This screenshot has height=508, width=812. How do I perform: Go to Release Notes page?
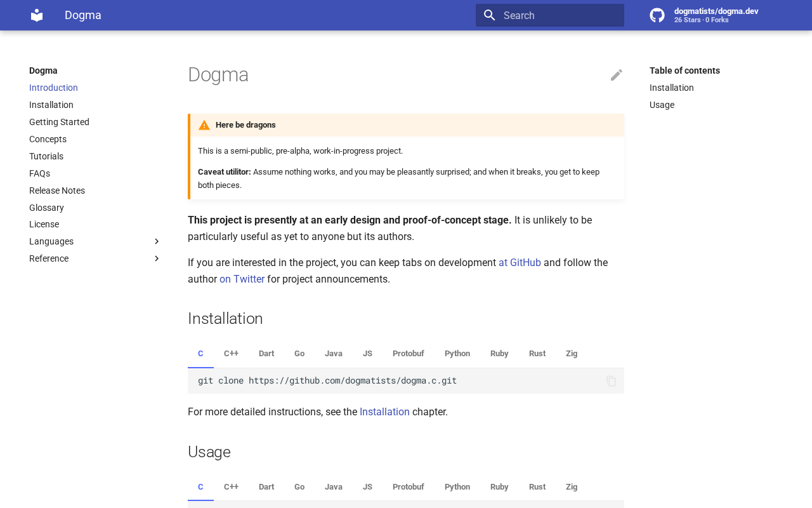click(57, 190)
